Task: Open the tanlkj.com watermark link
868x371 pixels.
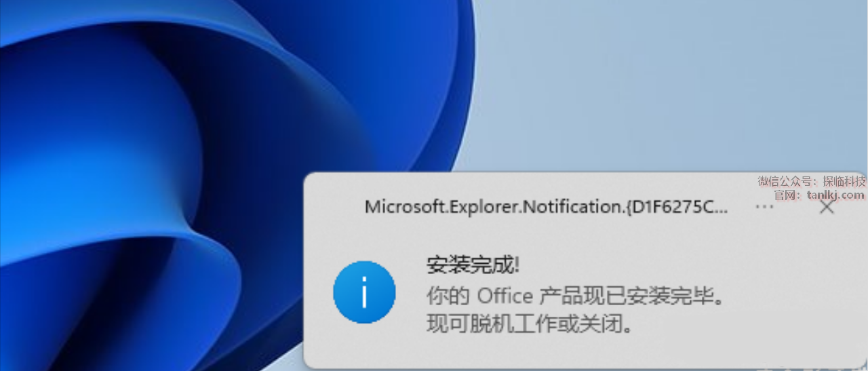Action: (836, 195)
